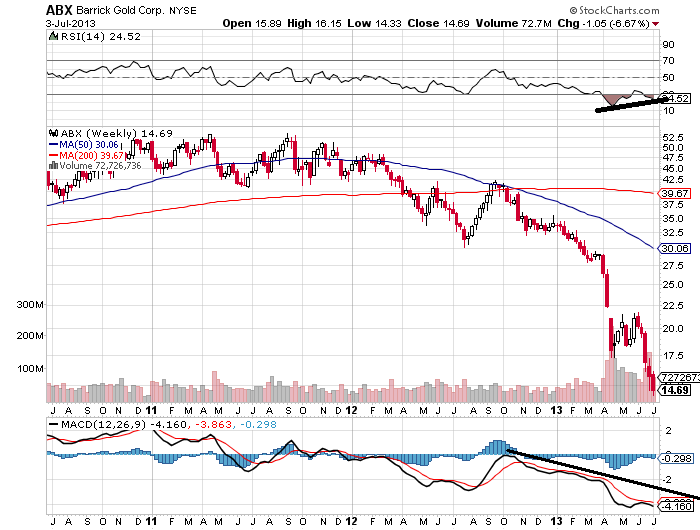Click the green RSI indicator legend icon
This screenshot has width=700, height=530.
pyautogui.click(x=53, y=36)
